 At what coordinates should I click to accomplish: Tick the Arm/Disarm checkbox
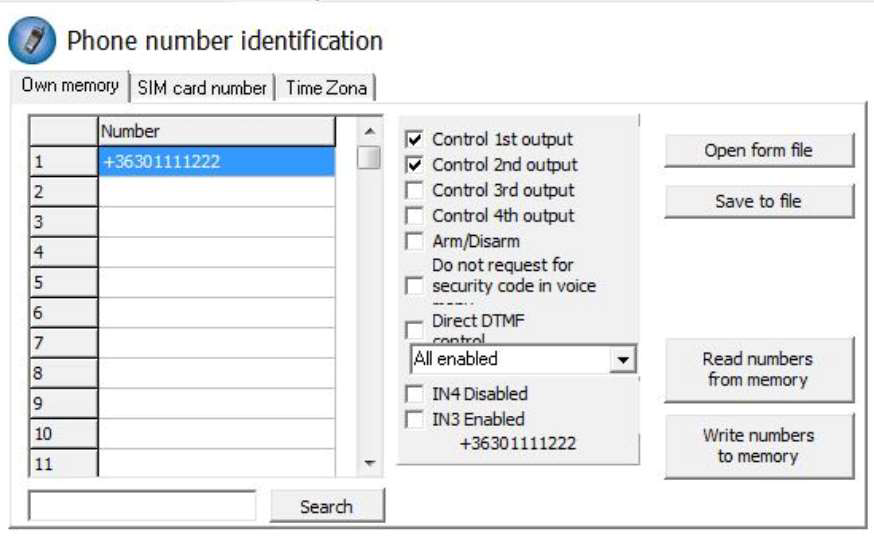click(x=414, y=241)
